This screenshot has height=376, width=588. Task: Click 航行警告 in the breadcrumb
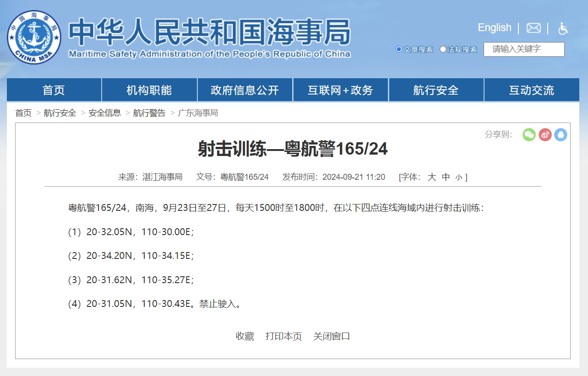[149, 113]
